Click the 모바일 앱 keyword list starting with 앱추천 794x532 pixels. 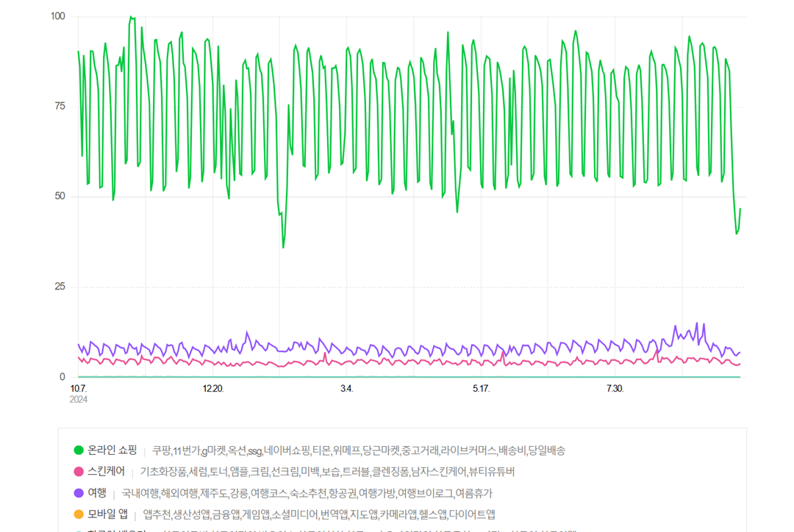[318, 514]
